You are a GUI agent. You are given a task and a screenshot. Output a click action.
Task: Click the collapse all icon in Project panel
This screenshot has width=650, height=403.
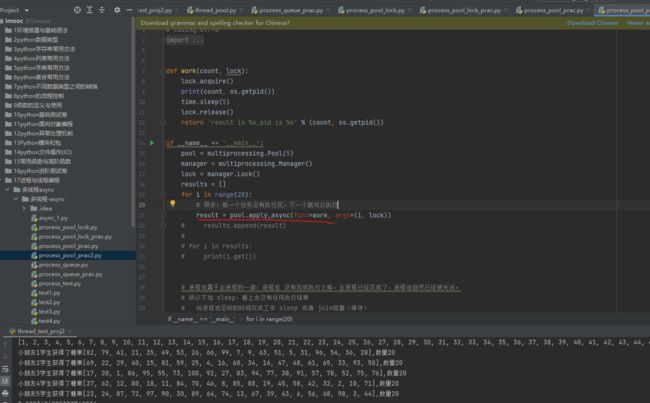104,9
